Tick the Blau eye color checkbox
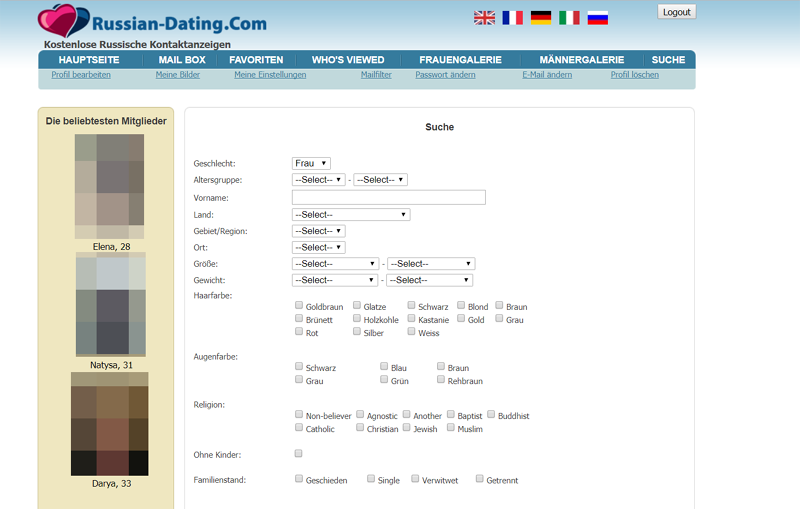 click(x=384, y=366)
